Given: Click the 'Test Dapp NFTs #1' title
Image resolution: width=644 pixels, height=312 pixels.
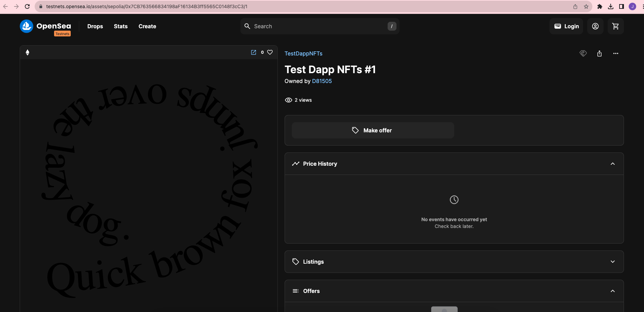Looking at the screenshot, I should tap(330, 69).
